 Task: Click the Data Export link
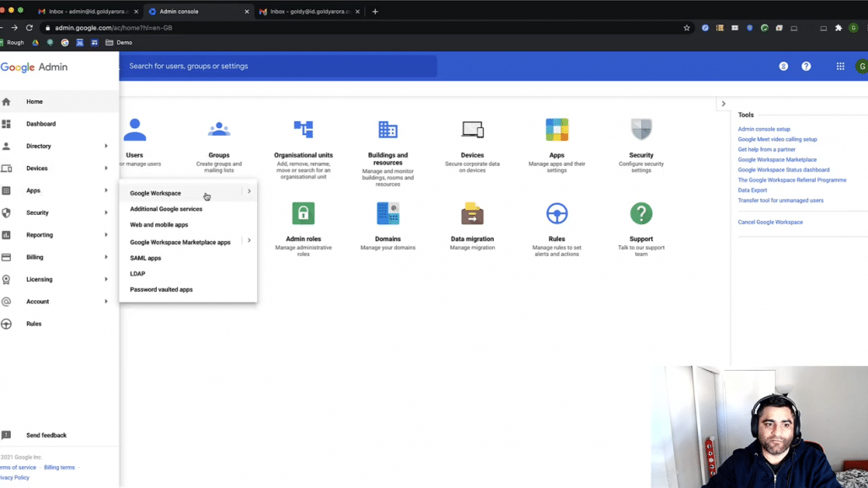click(x=753, y=190)
